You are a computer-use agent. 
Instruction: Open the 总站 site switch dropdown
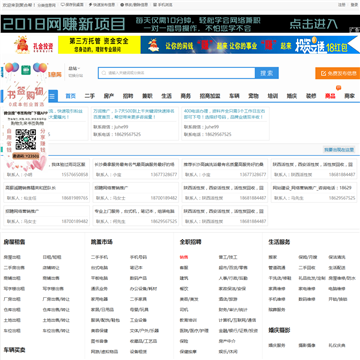[x=74, y=68]
